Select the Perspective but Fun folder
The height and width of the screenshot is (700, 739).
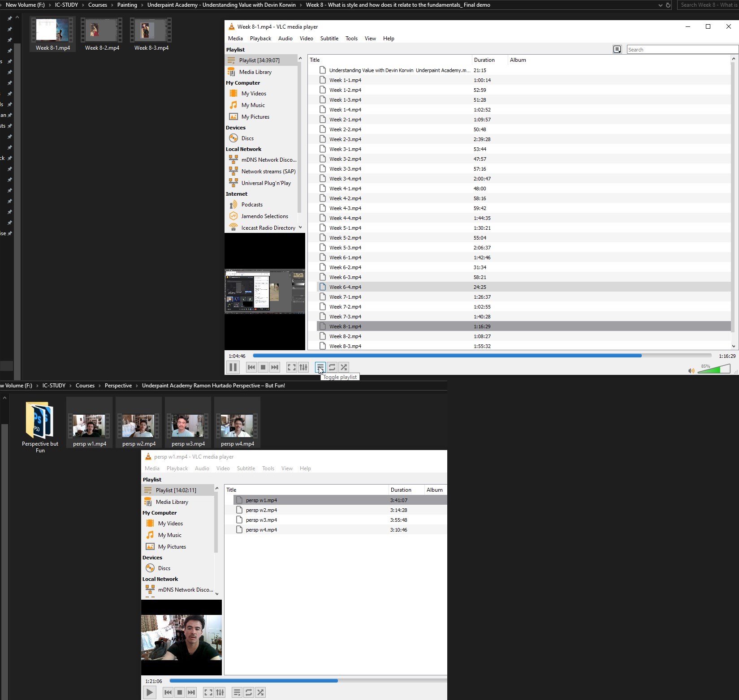[x=40, y=427]
